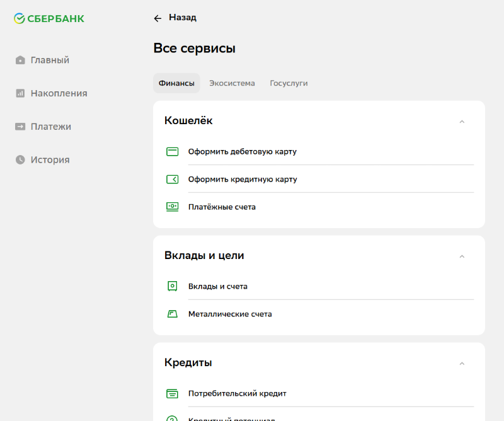Click the debit card icon
The width and height of the screenshot is (504, 421).
(x=172, y=152)
